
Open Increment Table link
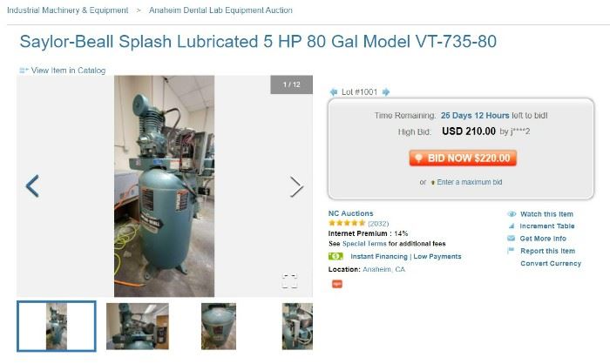pyautogui.click(x=547, y=226)
